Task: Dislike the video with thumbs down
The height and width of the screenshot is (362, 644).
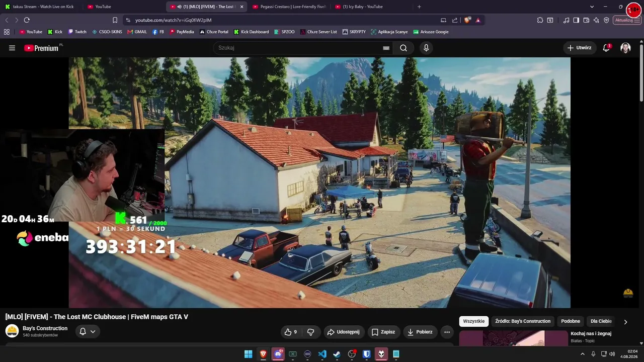Action: click(310, 332)
